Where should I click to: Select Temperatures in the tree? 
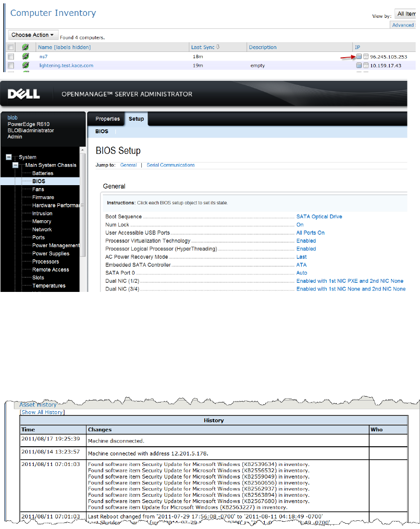click(x=49, y=286)
